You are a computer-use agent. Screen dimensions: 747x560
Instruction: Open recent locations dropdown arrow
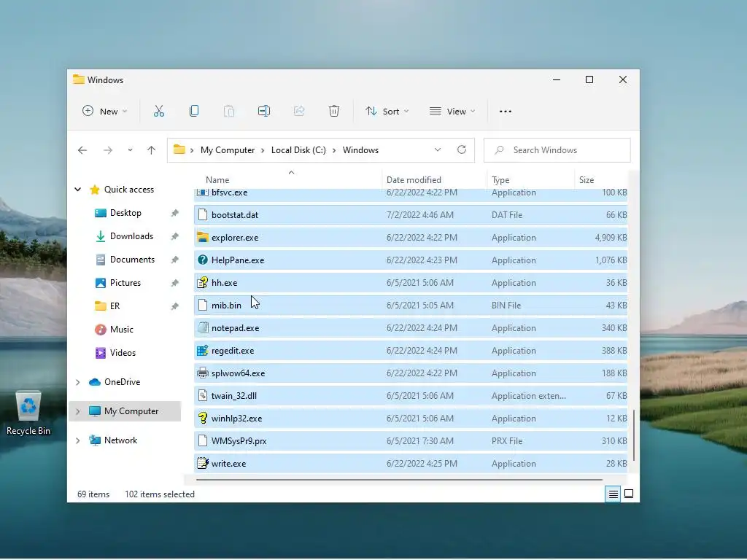click(130, 150)
